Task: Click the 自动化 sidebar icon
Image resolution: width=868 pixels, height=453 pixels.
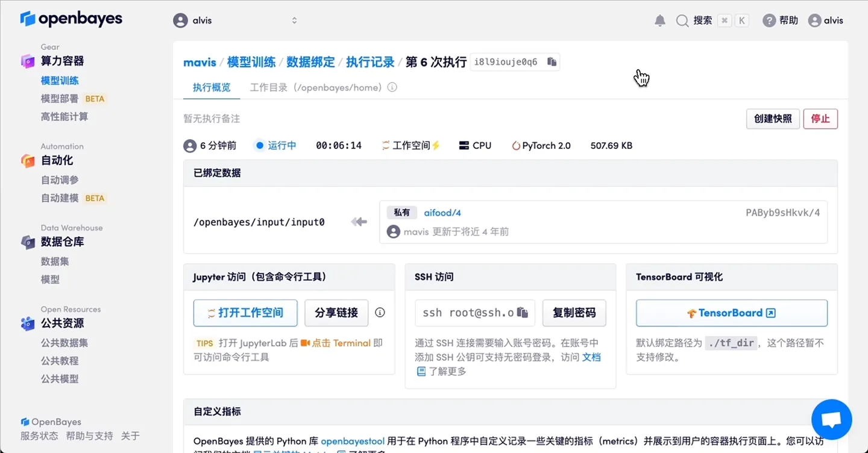Action: (x=28, y=160)
